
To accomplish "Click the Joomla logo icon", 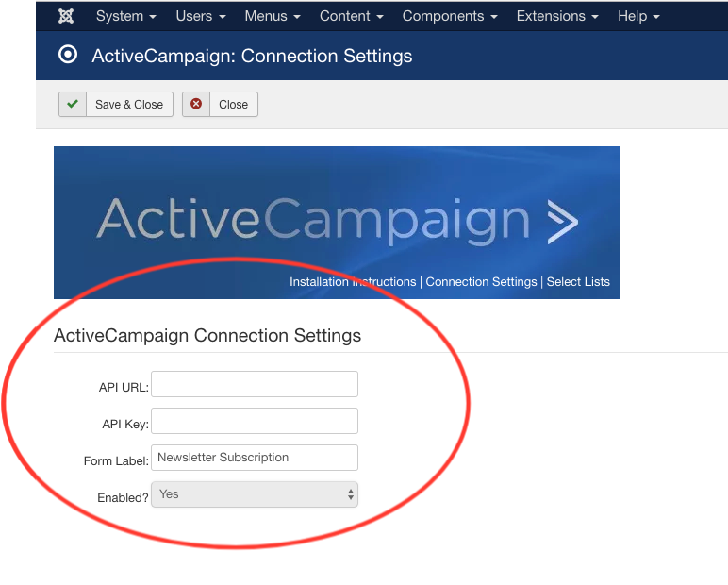I will (66, 16).
